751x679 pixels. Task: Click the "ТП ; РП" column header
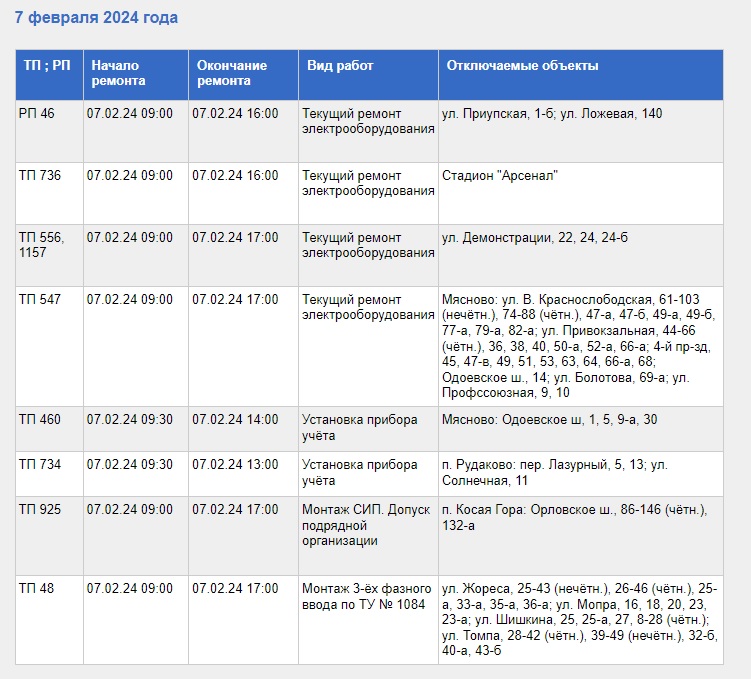pos(47,66)
